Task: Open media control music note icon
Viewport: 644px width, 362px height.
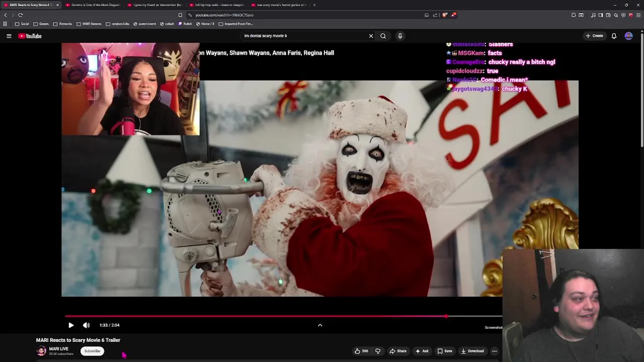Action: click(593, 15)
